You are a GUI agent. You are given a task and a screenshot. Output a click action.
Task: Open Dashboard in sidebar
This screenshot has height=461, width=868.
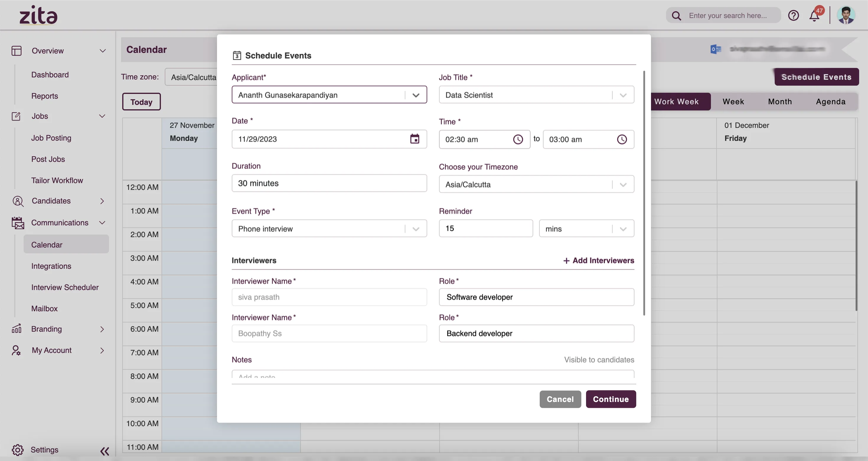point(50,75)
